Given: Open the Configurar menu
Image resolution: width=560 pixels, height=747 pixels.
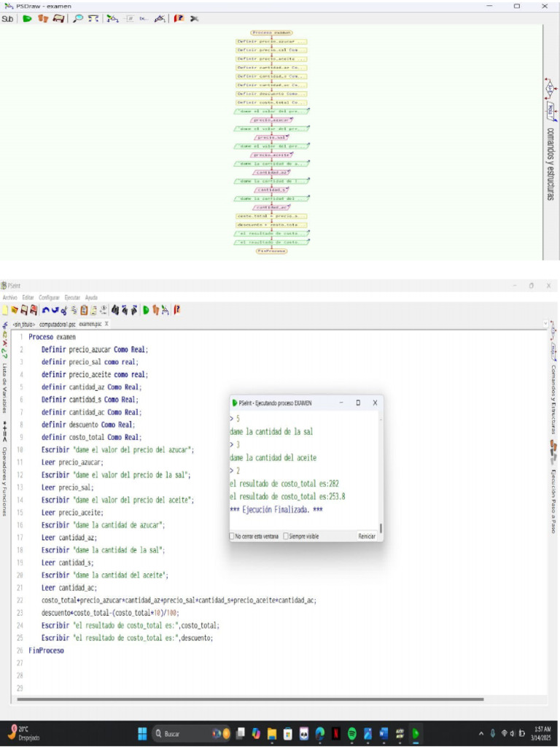Looking at the screenshot, I should (x=50, y=298).
